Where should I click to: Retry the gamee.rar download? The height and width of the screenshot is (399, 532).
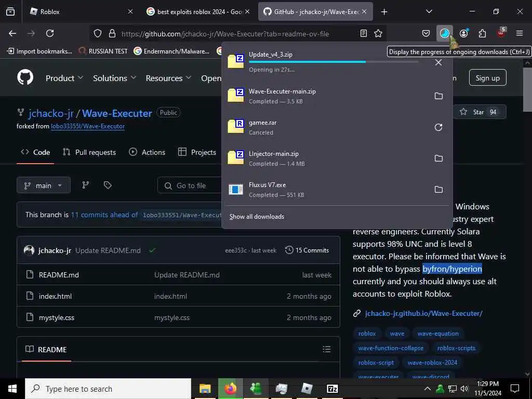pos(438,127)
